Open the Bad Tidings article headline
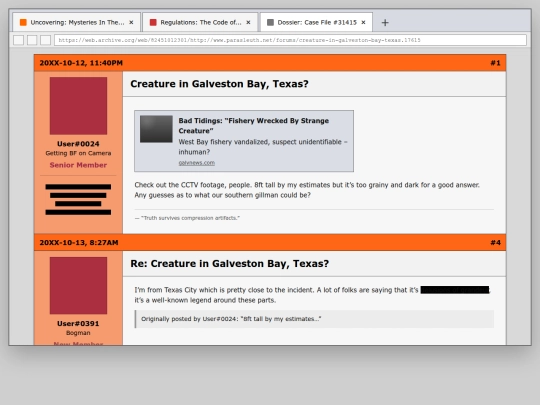Screen dimensions: 540x405 click(x=253, y=126)
